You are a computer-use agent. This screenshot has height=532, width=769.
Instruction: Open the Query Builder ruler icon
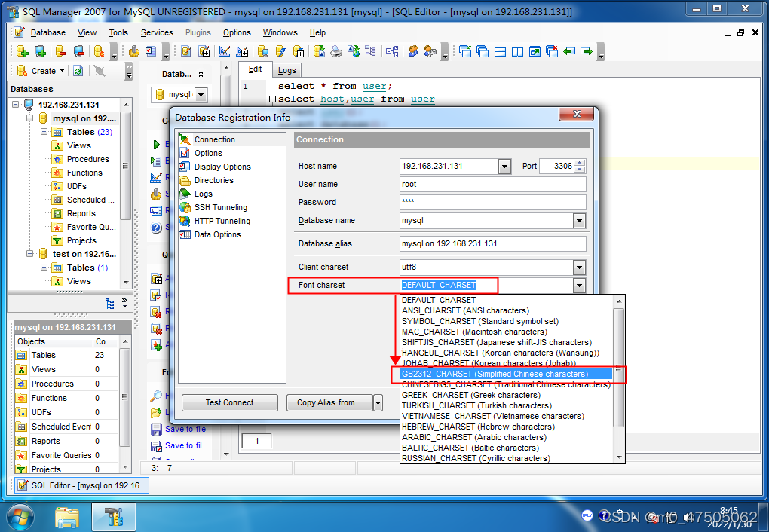coord(225,51)
